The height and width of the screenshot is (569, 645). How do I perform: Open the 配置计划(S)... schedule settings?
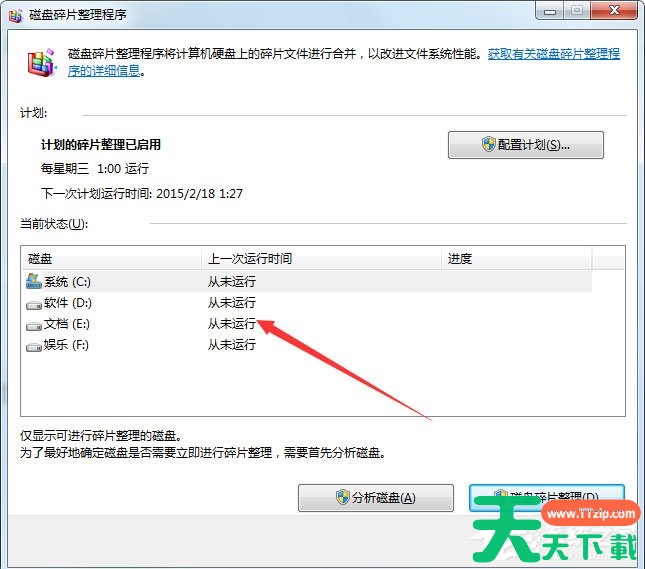525,145
